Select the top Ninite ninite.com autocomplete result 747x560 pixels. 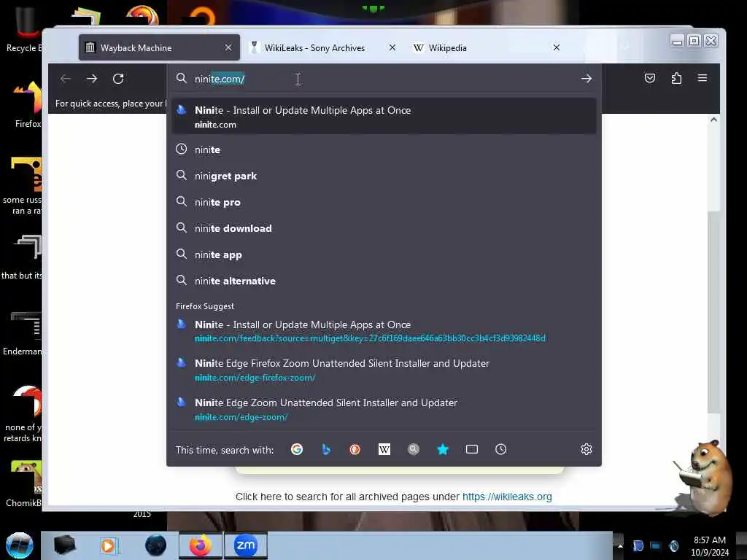(x=384, y=117)
